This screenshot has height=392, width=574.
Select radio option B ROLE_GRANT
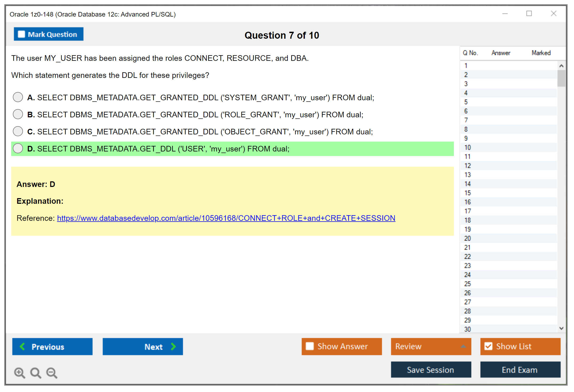click(18, 114)
